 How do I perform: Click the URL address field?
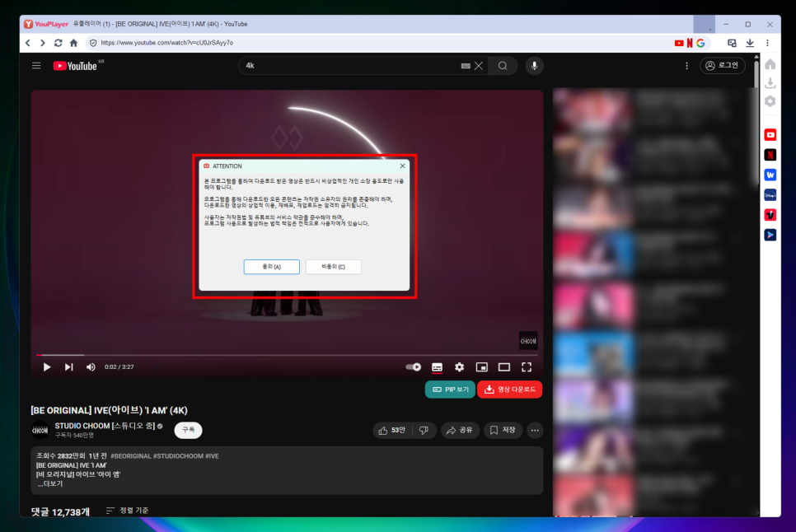pyautogui.click(x=378, y=43)
